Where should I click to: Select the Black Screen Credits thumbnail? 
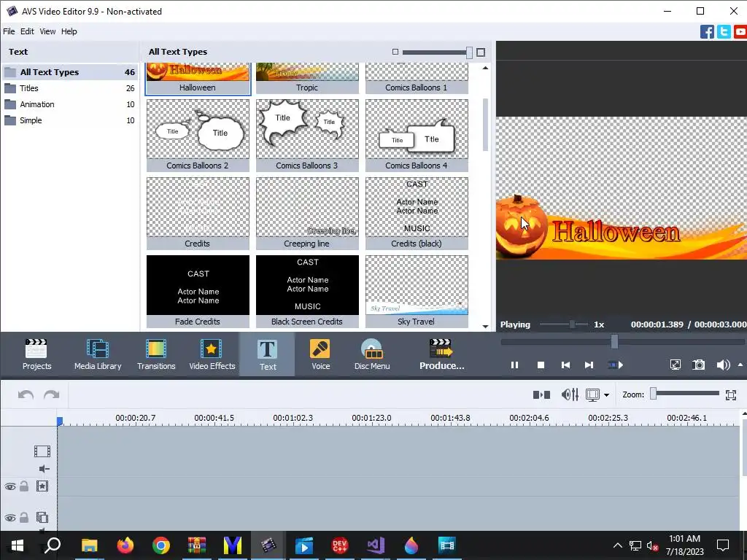[307, 292]
